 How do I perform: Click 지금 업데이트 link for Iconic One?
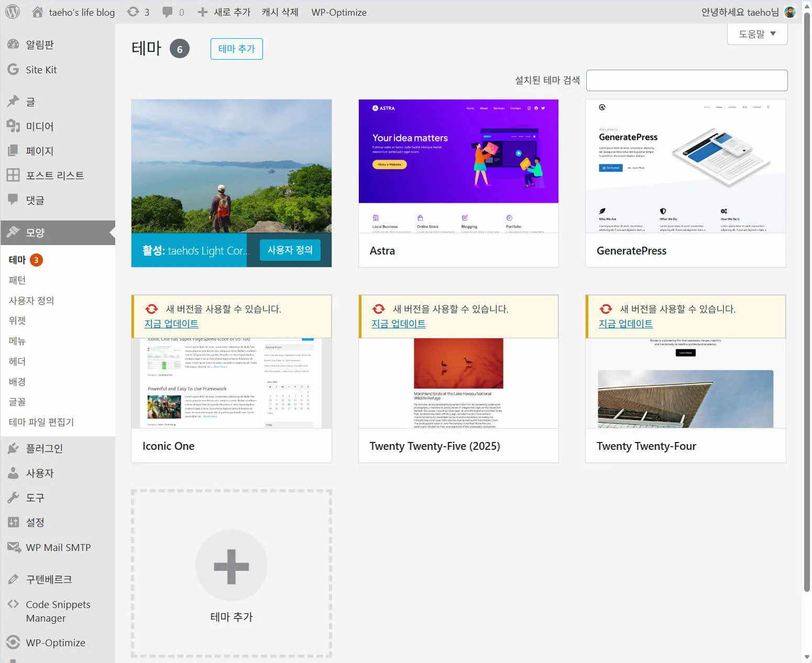(x=171, y=324)
